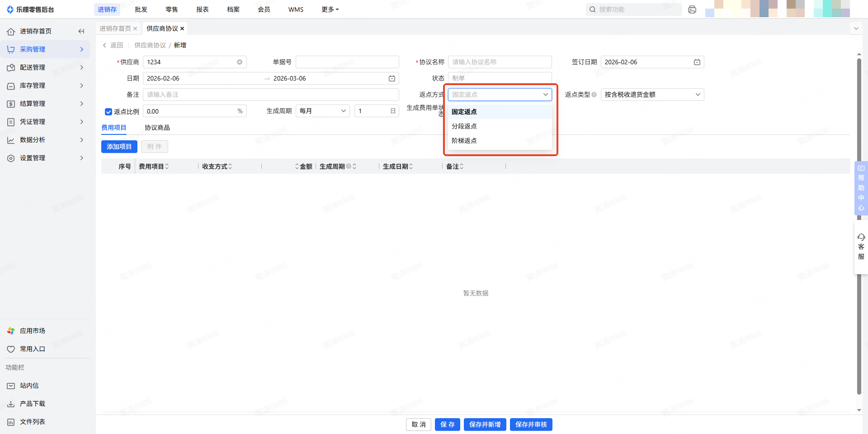The height and width of the screenshot is (434, 868).
Task: Open the 生成周期 每月 dropdown
Action: (323, 111)
